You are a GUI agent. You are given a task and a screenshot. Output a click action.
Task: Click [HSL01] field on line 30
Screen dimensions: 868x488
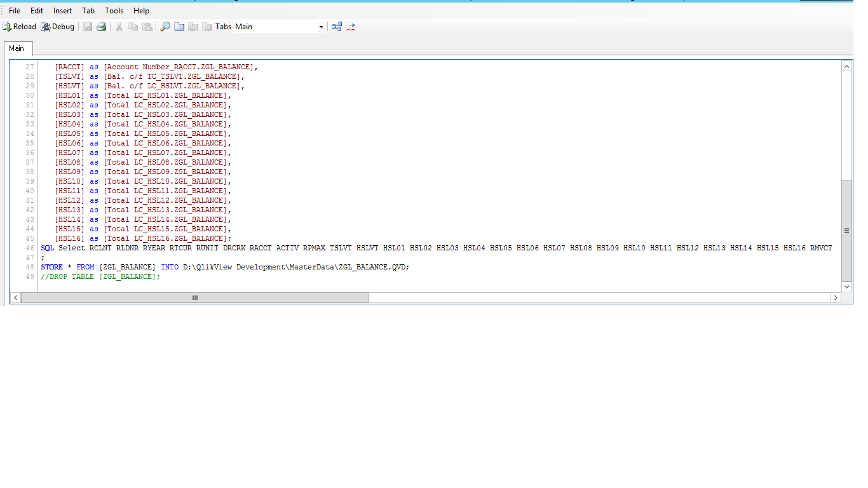point(70,95)
